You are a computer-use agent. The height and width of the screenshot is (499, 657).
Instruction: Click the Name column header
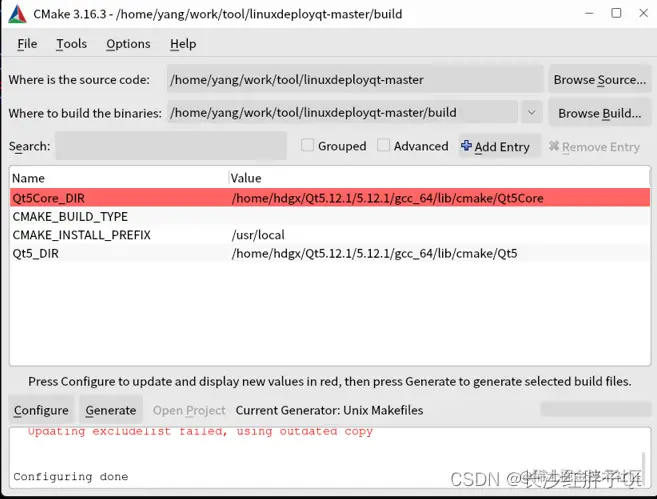click(119, 178)
